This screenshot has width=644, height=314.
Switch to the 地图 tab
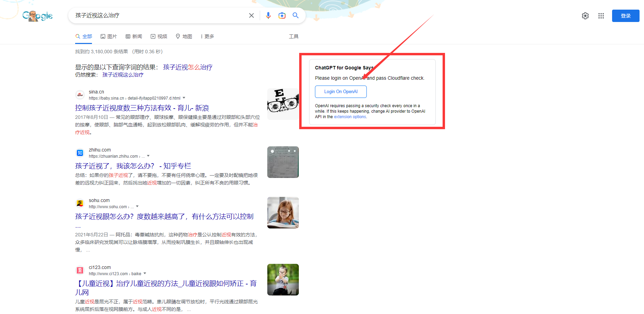(184, 36)
